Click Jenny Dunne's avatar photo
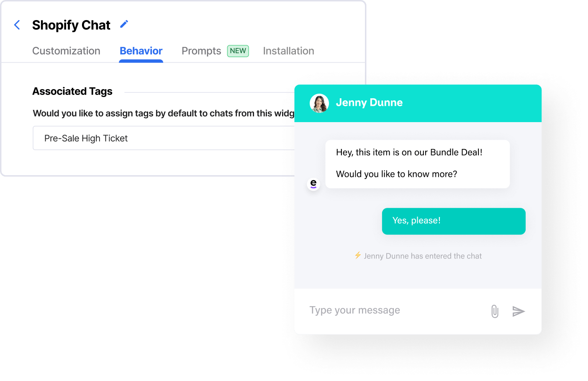The height and width of the screenshot is (381, 588). coord(319,103)
